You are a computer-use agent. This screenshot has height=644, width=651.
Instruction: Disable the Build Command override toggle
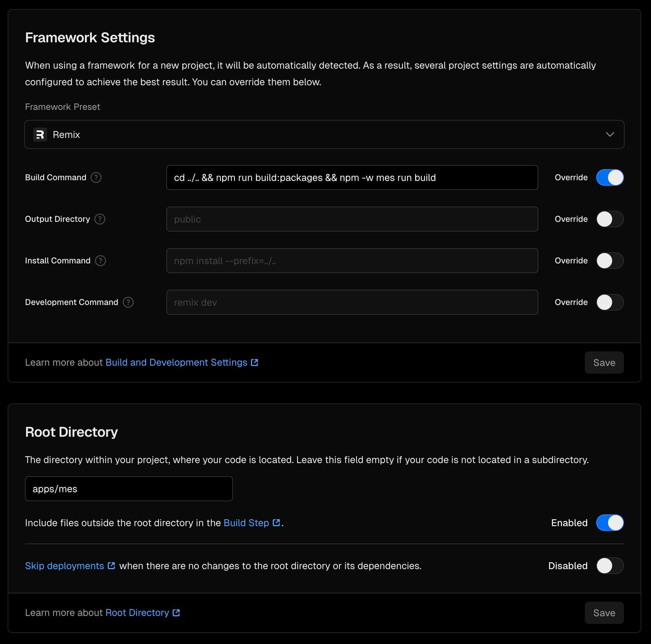tap(610, 177)
